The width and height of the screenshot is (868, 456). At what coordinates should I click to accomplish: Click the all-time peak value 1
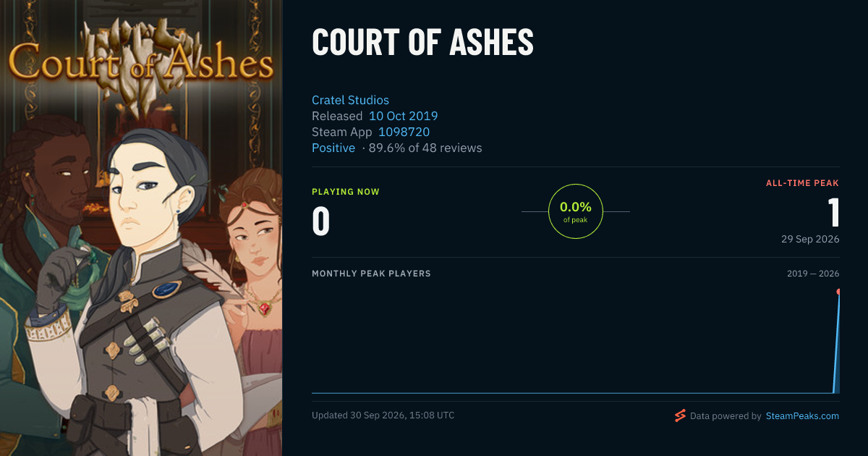point(833,213)
